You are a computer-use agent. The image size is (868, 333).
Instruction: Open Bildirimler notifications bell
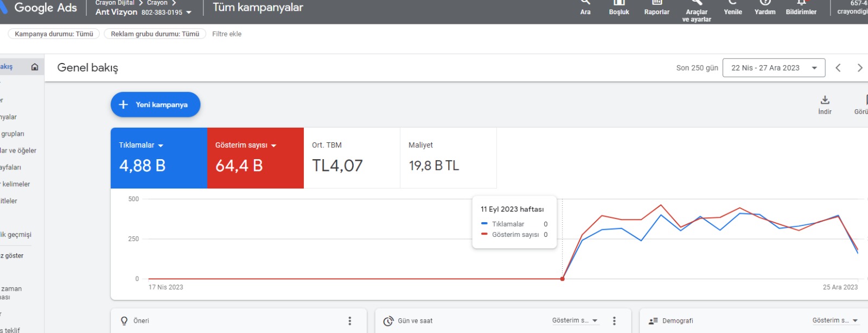(x=801, y=8)
